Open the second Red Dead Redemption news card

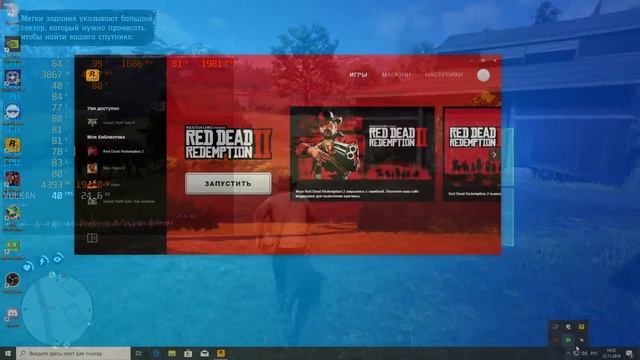click(472, 154)
